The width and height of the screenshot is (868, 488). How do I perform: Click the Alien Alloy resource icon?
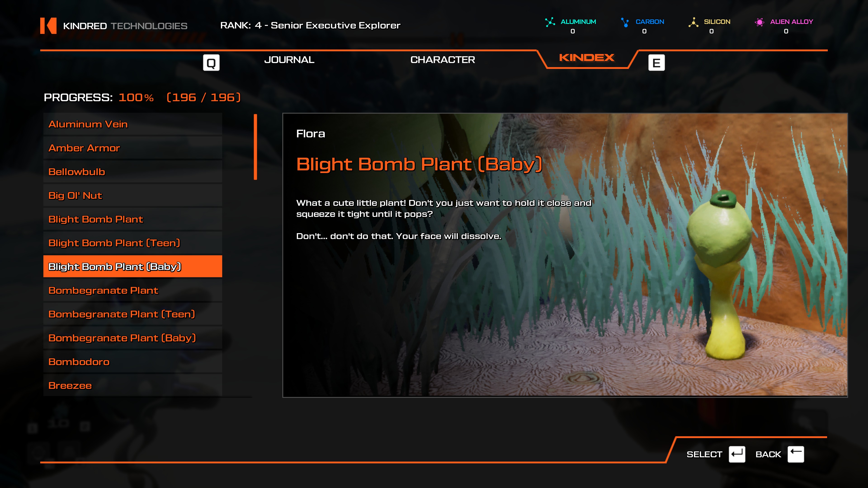[x=759, y=22]
